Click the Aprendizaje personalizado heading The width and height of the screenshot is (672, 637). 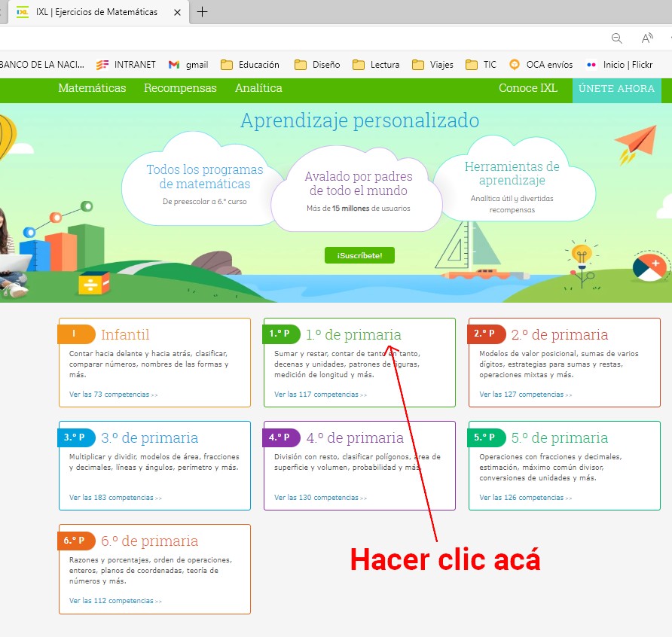pos(359,120)
